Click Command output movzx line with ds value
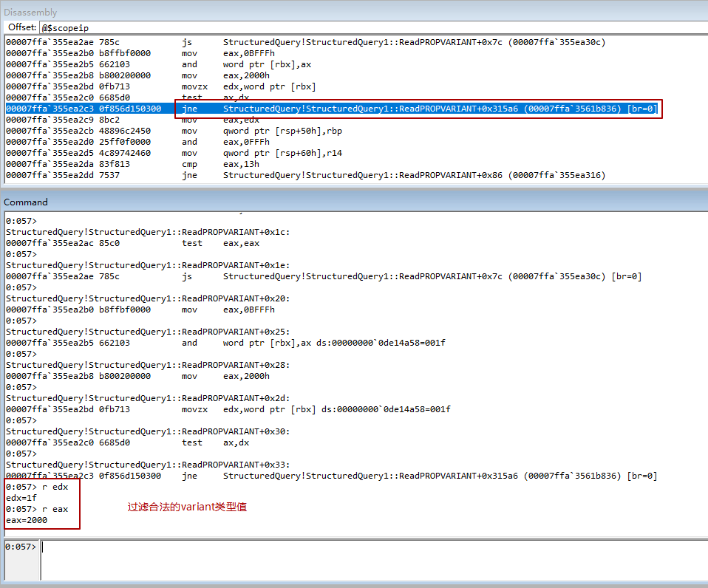The image size is (708, 588). point(228,409)
